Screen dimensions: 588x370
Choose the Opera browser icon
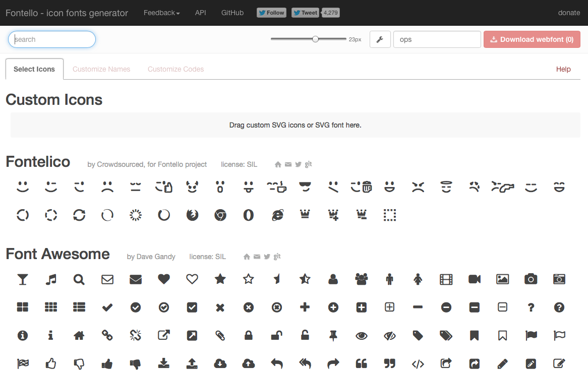point(248,215)
